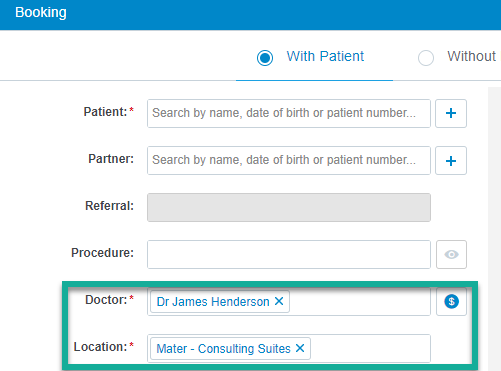Focus the Partner search field
The width and height of the screenshot is (501, 371).
pos(289,161)
